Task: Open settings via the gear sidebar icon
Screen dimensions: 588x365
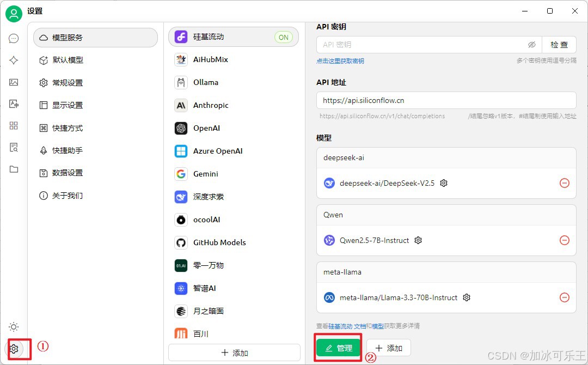Action: (14, 349)
